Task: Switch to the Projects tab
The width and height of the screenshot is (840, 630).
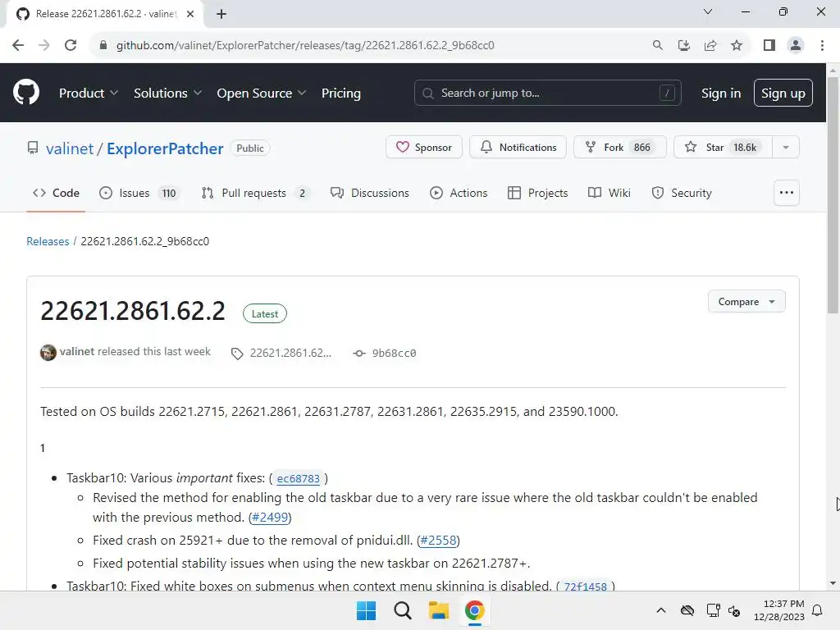Action: point(537,193)
